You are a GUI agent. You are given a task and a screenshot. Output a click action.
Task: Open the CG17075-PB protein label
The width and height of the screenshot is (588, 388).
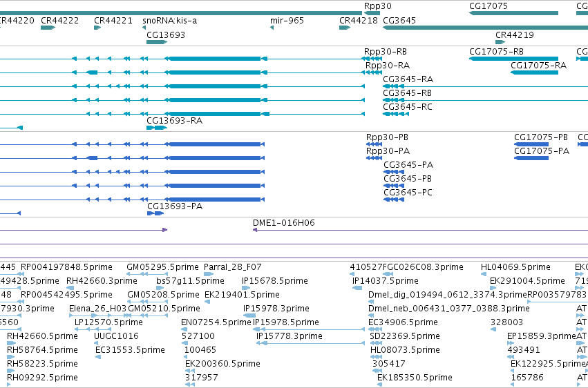541,137
